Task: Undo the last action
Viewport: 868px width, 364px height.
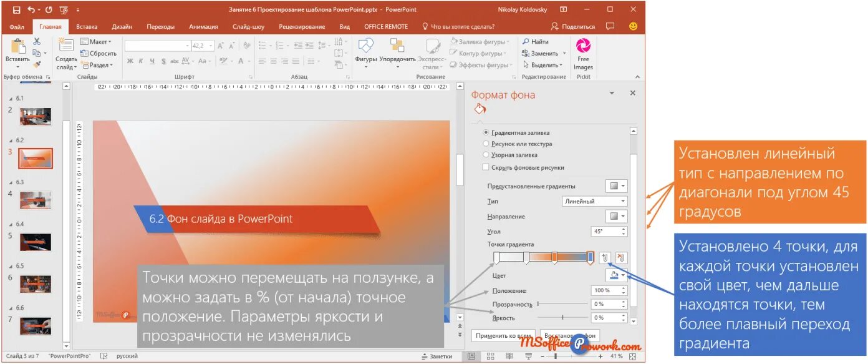Action: pyautogui.click(x=31, y=10)
